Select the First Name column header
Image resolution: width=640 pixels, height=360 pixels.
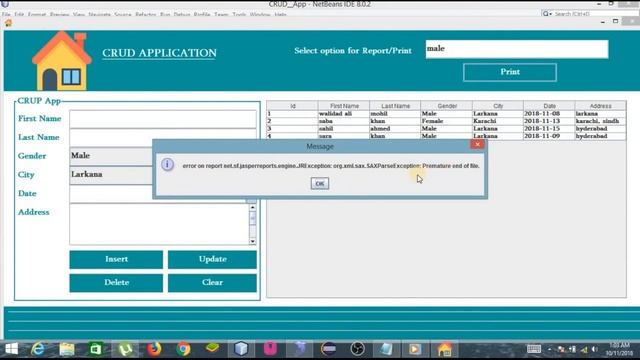tap(344, 106)
